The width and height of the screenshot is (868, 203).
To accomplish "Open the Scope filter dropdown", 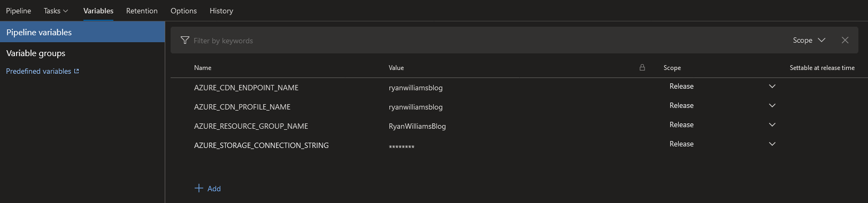I will [809, 40].
